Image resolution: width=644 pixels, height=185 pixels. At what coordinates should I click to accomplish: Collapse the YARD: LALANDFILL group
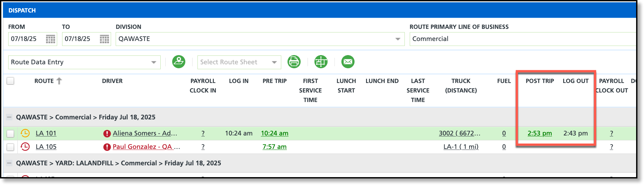(9, 163)
